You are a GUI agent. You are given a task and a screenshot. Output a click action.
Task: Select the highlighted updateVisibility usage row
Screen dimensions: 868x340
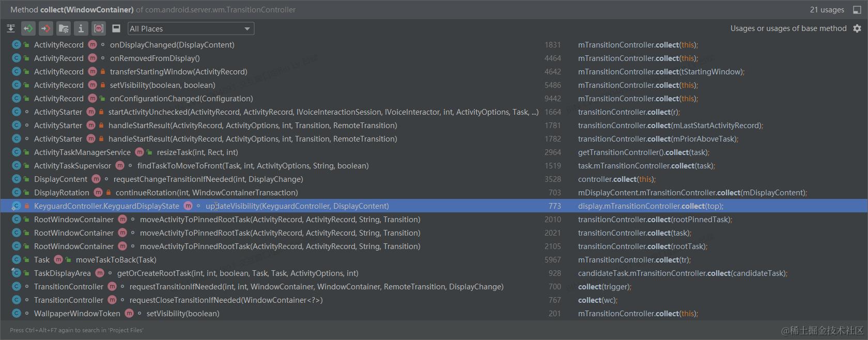(434, 206)
